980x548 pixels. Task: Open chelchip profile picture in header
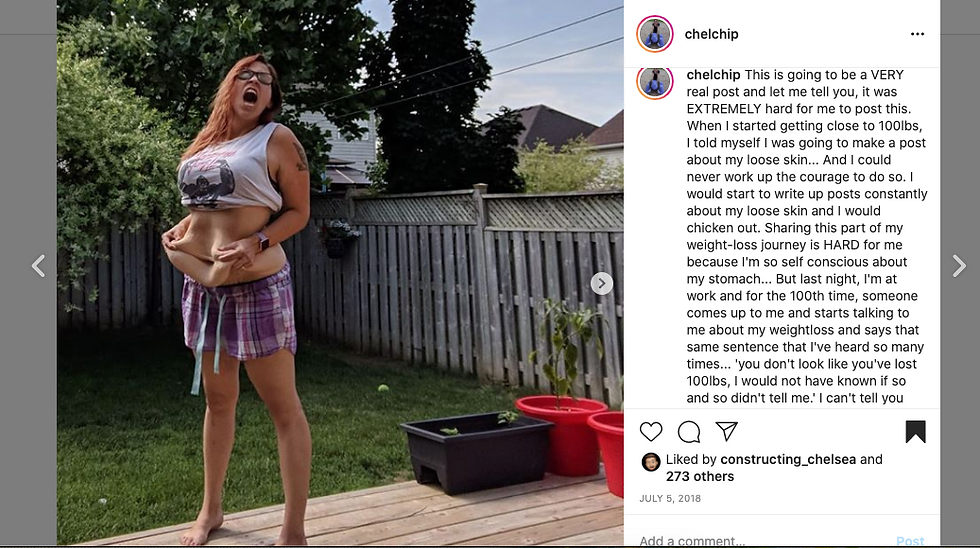(x=654, y=34)
